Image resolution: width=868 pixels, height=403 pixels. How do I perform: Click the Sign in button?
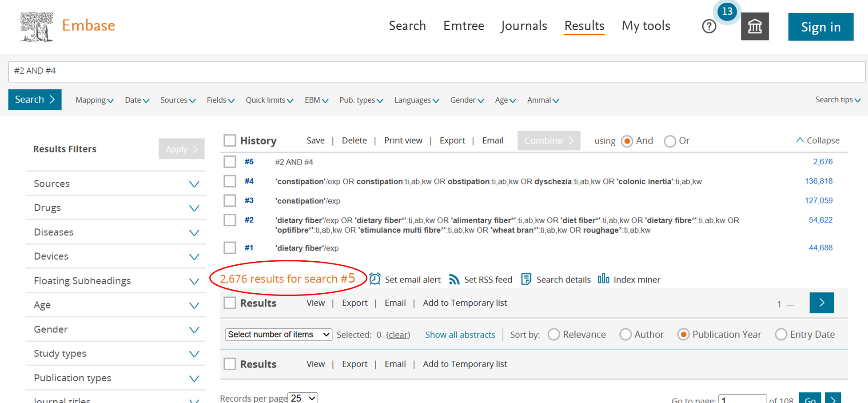[x=820, y=27]
